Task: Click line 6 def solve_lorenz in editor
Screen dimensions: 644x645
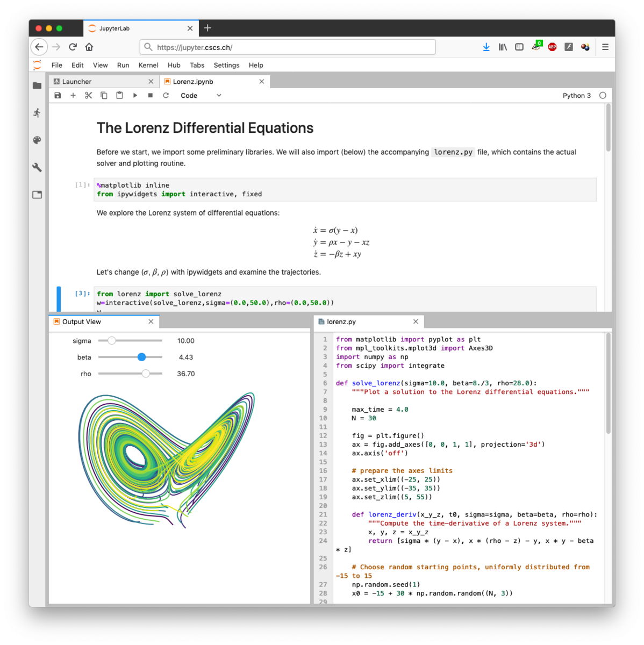Action: (436, 383)
